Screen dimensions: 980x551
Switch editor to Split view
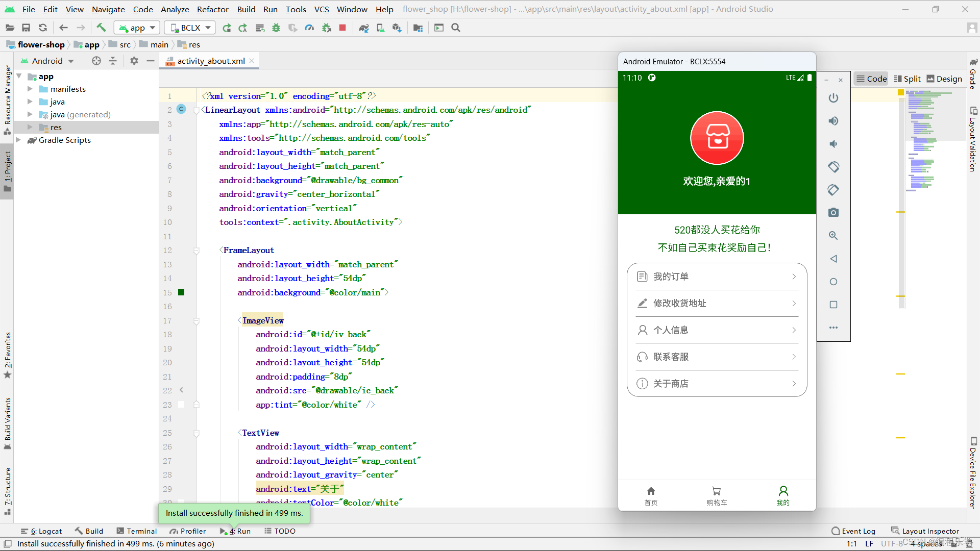pyautogui.click(x=908, y=79)
